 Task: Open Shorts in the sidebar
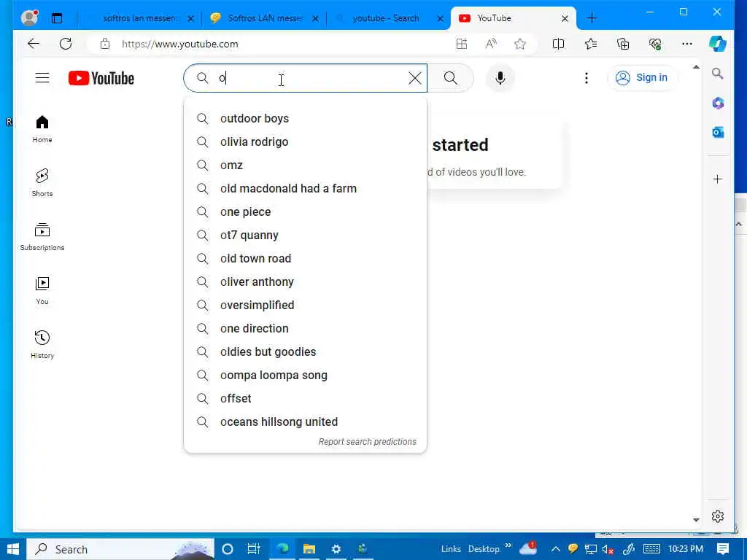[42, 183]
